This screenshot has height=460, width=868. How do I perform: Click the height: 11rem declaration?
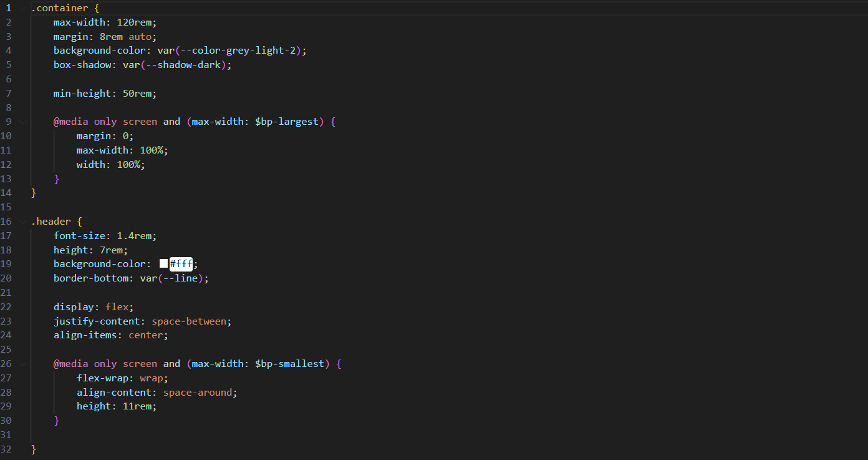[x=117, y=406]
